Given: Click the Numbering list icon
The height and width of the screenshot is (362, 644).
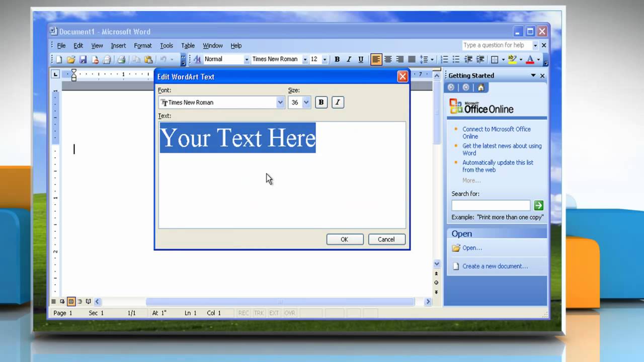Looking at the screenshot, I should point(444,59).
